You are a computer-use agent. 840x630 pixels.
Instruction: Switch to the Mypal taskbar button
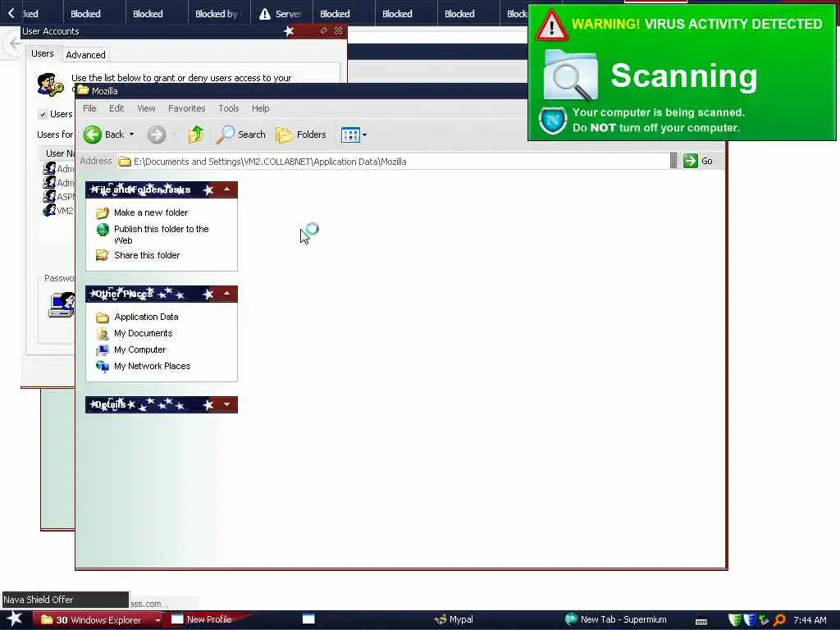(454, 619)
